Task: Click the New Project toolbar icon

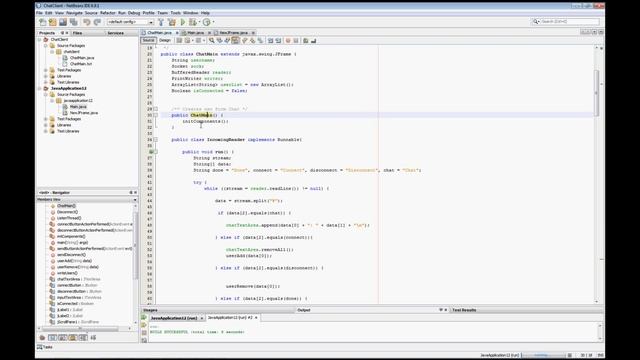Action: pyautogui.click(x=53, y=22)
